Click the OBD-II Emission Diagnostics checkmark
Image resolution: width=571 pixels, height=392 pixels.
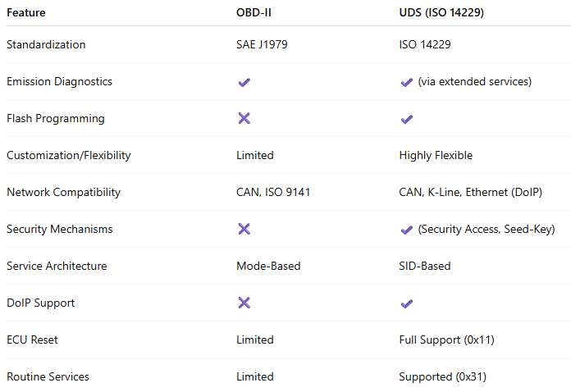point(244,82)
